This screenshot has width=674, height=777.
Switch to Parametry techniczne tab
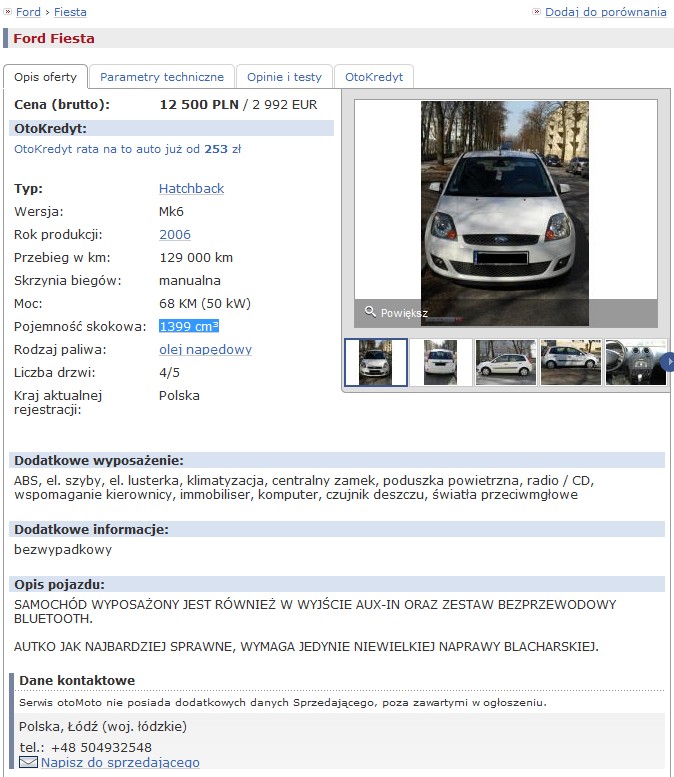click(162, 77)
